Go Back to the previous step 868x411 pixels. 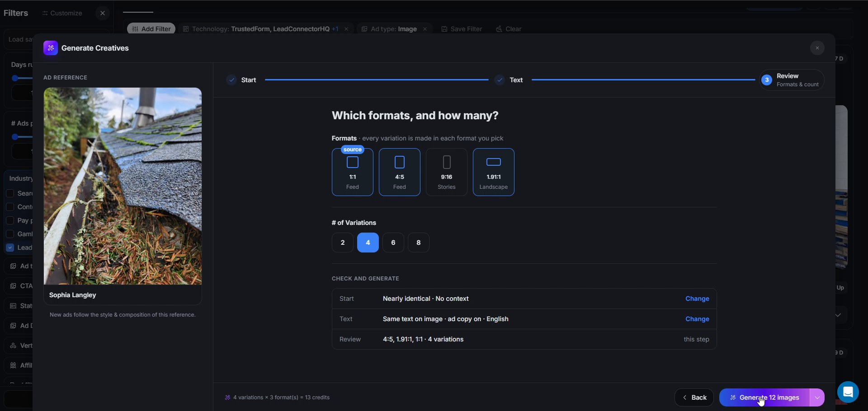pos(694,397)
